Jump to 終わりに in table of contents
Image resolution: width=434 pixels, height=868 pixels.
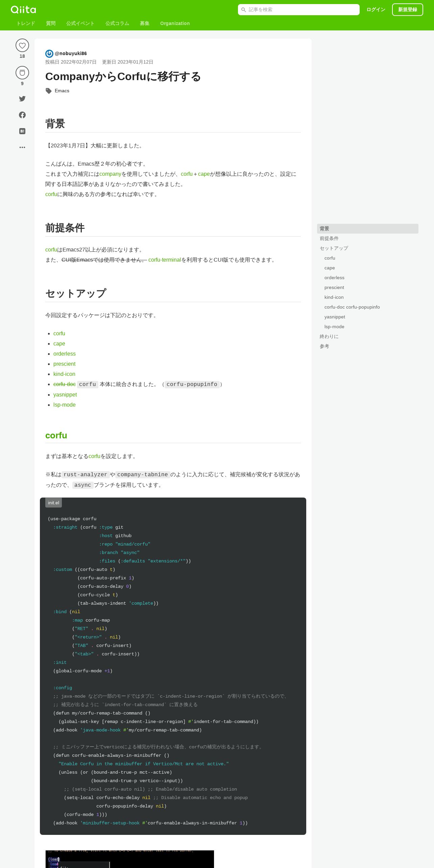(368, 336)
